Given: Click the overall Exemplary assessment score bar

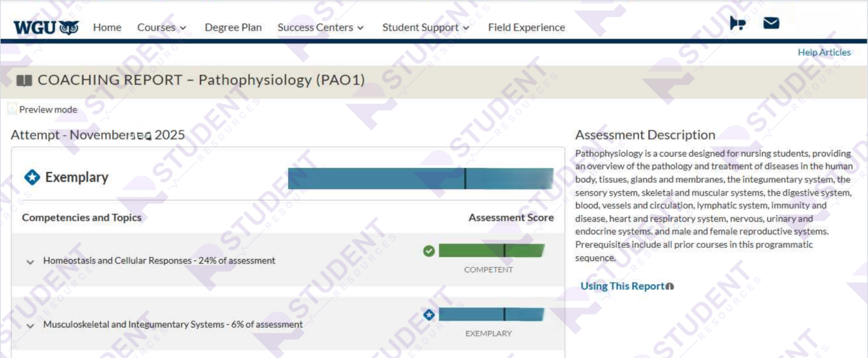Looking at the screenshot, I should tap(421, 177).
